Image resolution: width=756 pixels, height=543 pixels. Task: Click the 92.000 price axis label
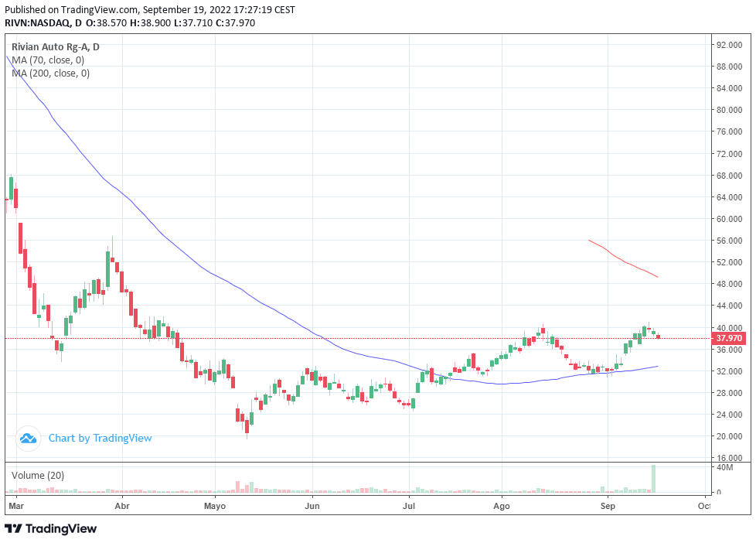(729, 45)
